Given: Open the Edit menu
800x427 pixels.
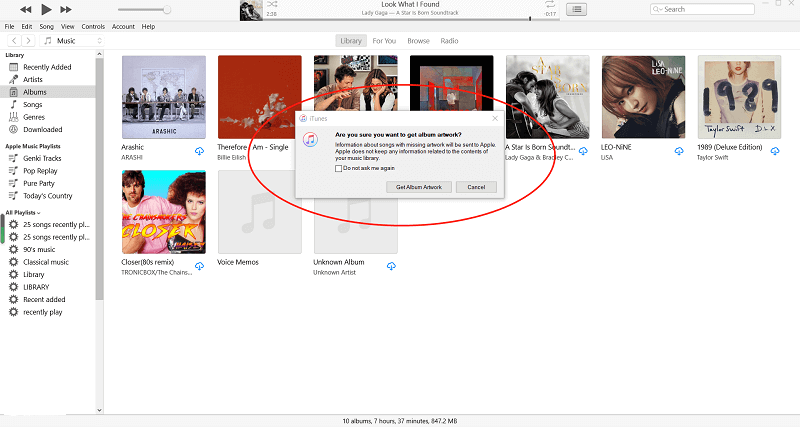Looking at the screenshot, I should (x=27, y=27).
